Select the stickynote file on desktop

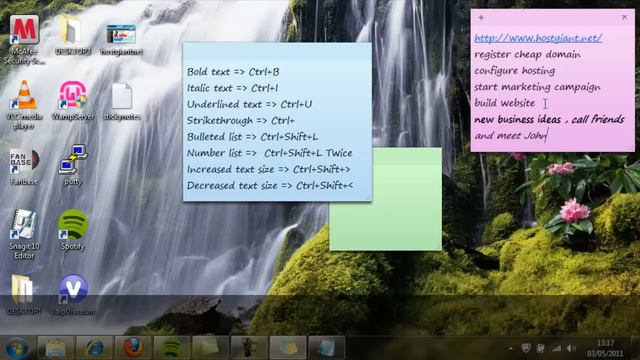coord(122,101)
